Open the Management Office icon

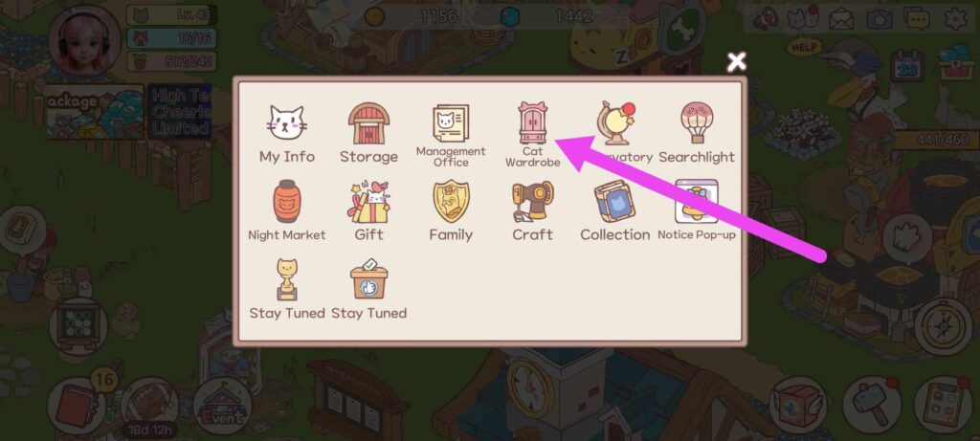(x=451, y=123)
